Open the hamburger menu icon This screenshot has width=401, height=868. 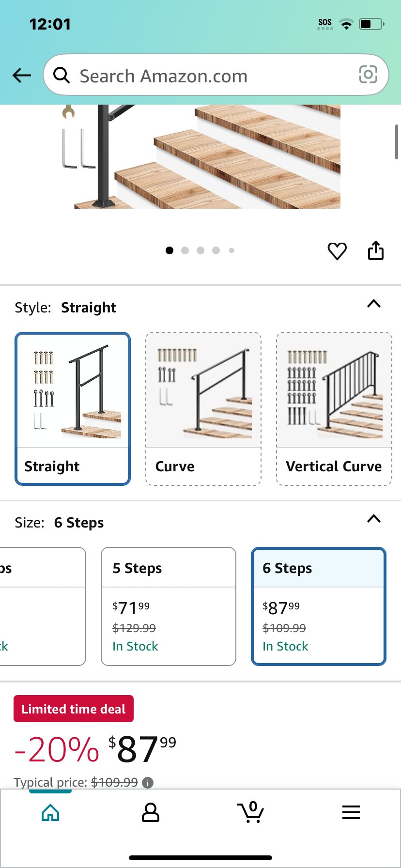(351, 812)
